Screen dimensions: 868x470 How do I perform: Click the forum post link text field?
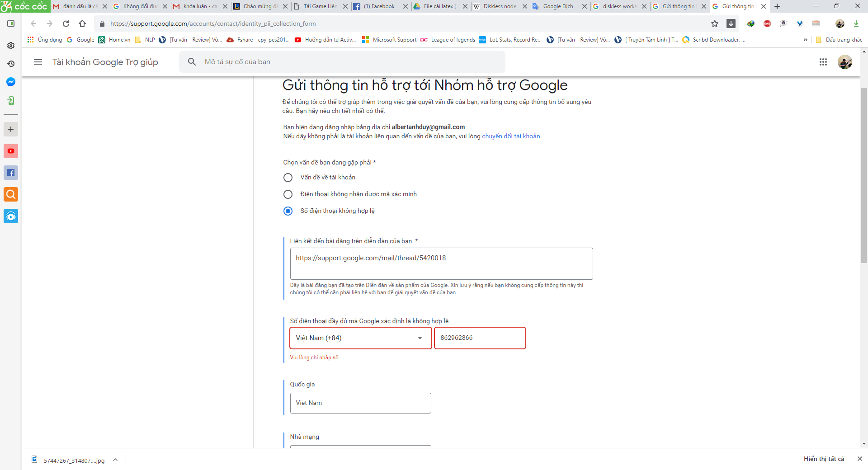coord(441,263)
